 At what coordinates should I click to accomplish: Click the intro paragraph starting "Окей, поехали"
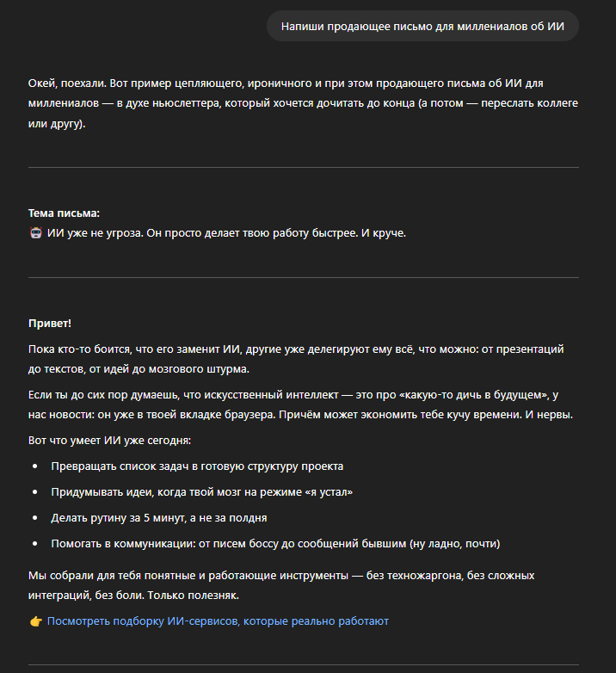[303, 103]
